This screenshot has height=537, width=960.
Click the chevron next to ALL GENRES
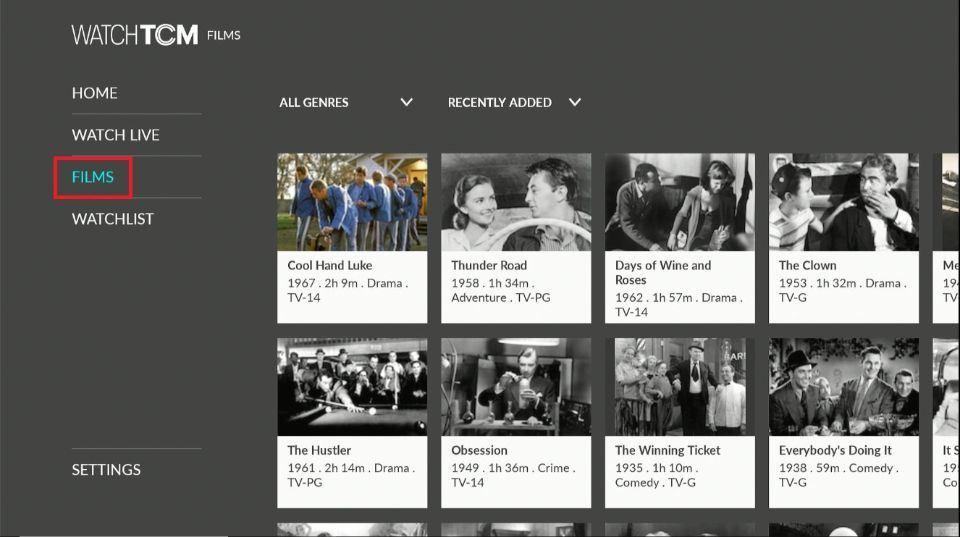407,102
